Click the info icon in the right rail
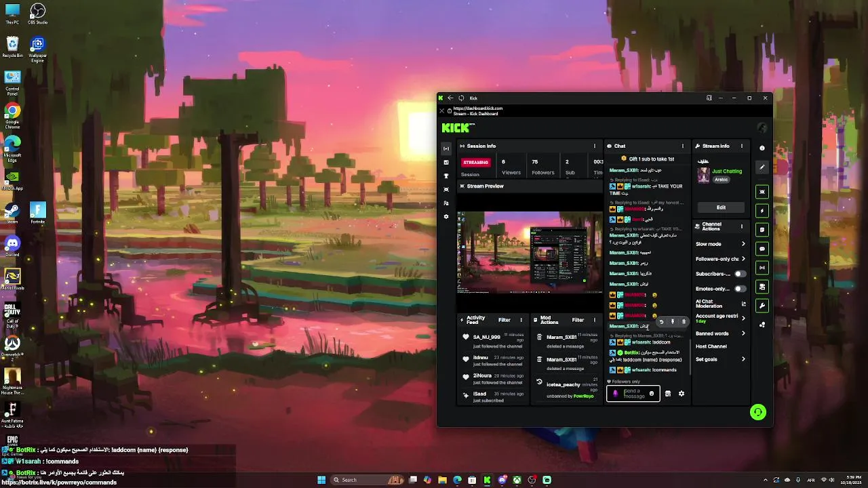The image size is (868, 488). coord(762,148)
